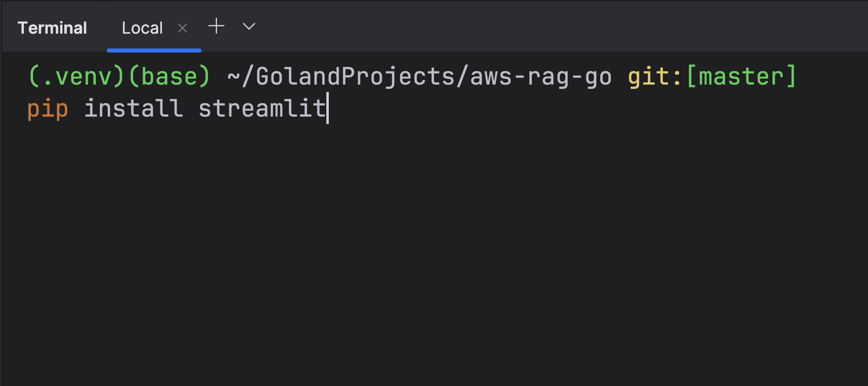Open a new terminal session with plus icon
Viewport: 868px width, 386px height.
tap(216, 26)
